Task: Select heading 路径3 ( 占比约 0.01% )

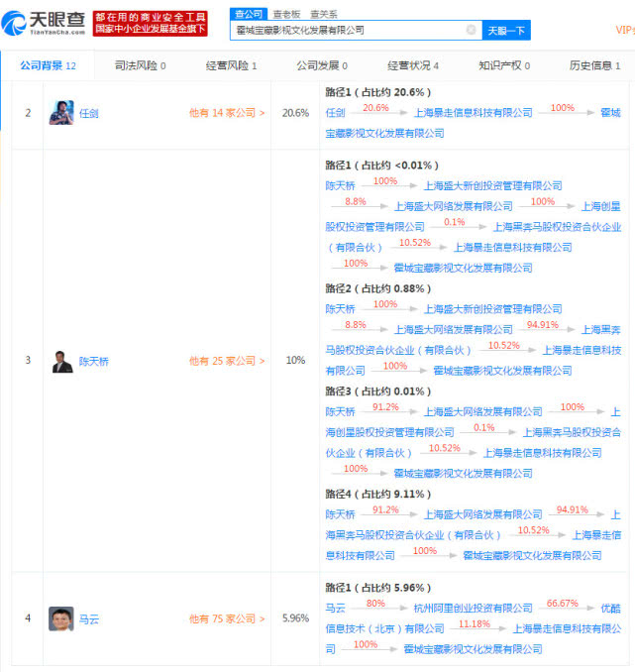Action: click(x=377, y=392)
